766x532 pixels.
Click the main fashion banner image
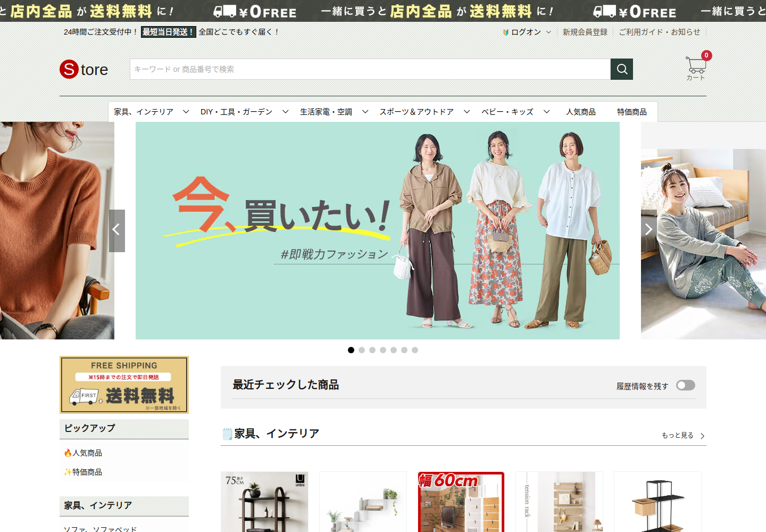378,230
